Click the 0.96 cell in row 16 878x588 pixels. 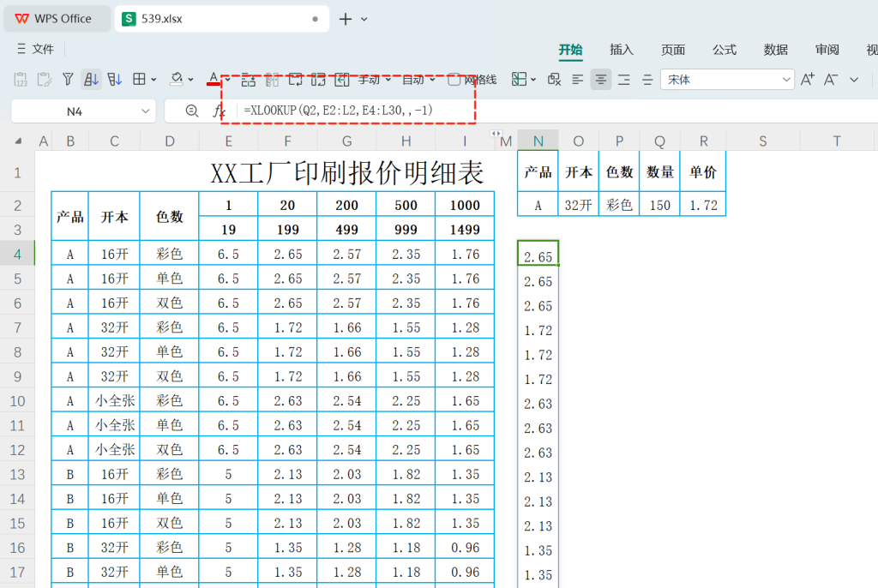tap(465, 548)
